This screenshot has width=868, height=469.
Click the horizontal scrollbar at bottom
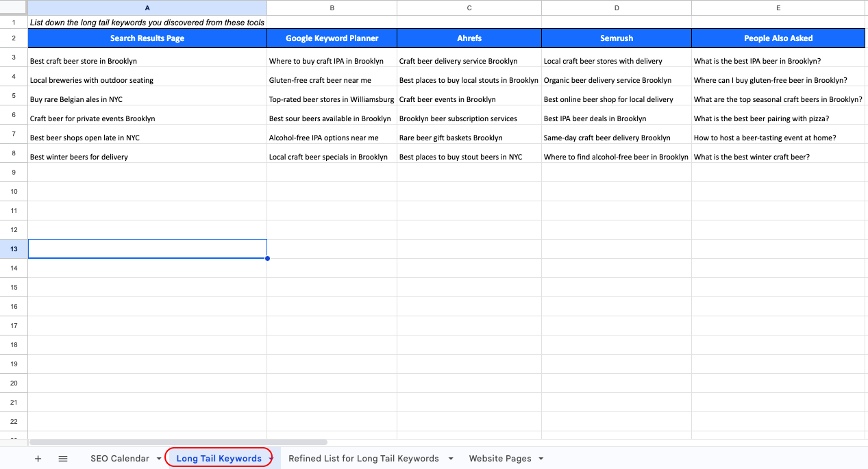[x=178, y=442]
